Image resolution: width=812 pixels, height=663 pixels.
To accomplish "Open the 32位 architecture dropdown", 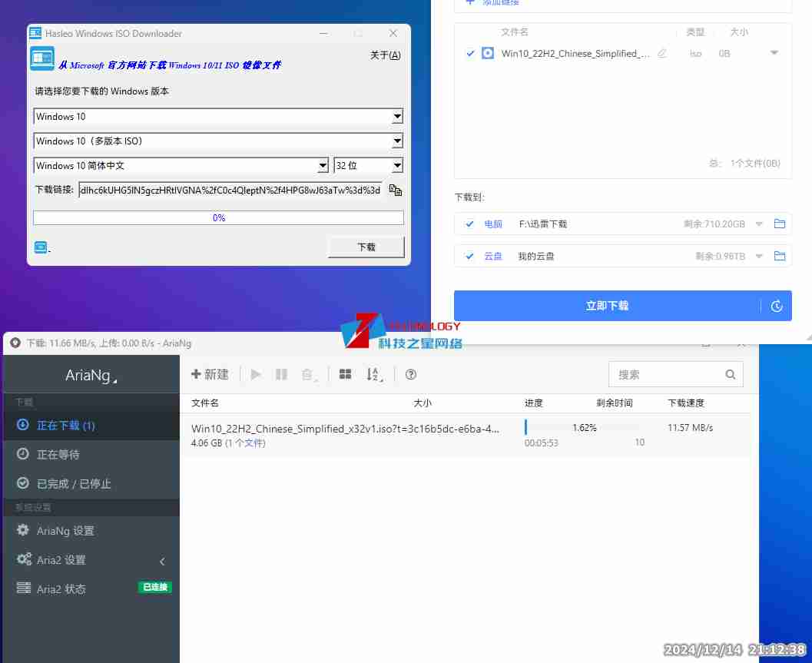I will [x=396, y=165].
